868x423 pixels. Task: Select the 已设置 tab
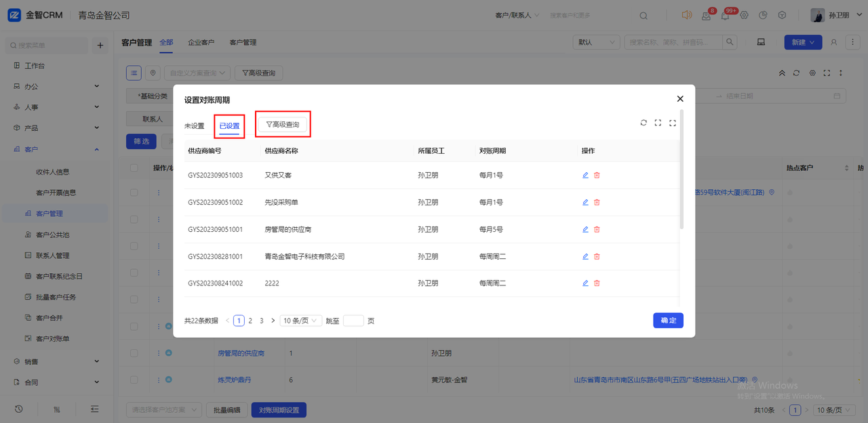[x=229, y=125]
